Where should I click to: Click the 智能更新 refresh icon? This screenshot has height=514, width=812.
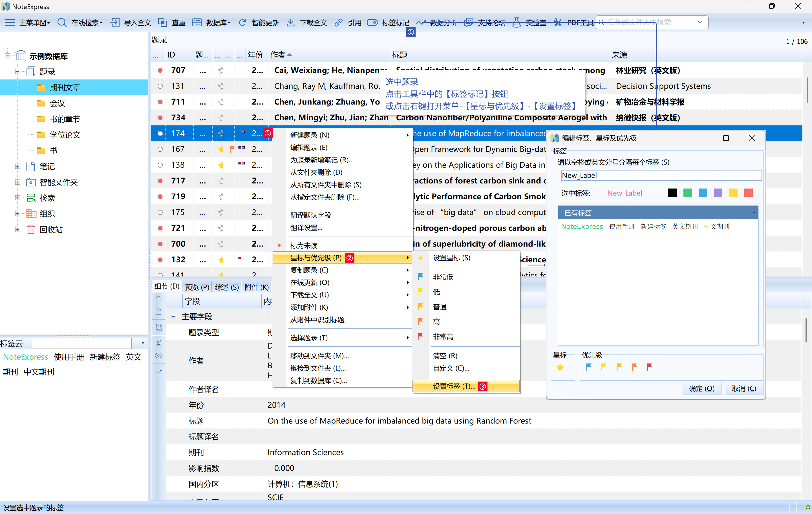tap(242, 23)
